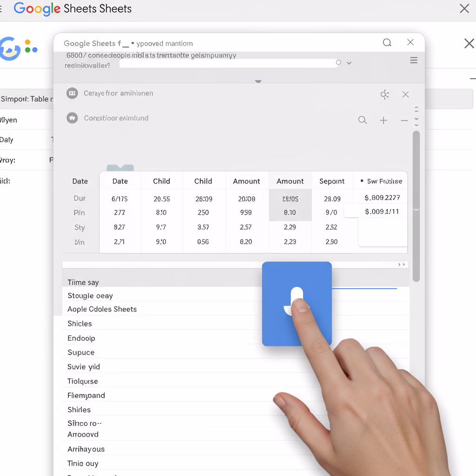Close the Google Sheets dialog panel
Viewport: 476px width, 476px height.
pyautogui.click(x=410, y=42)
